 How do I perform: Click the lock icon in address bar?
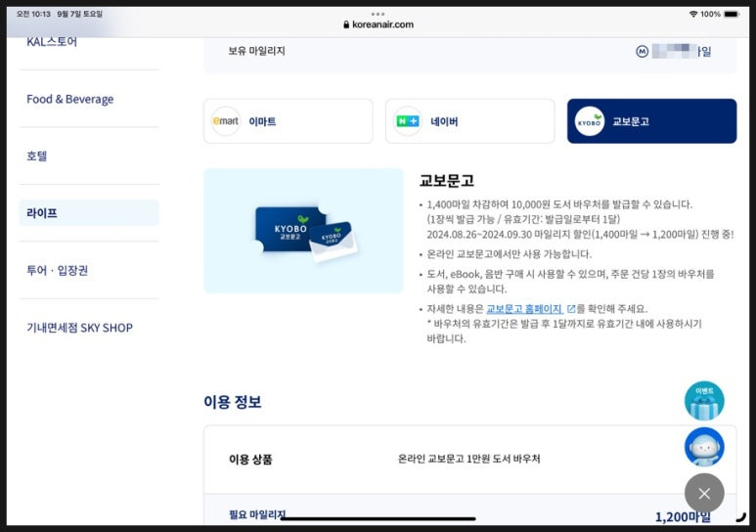(x=346, y=24)
